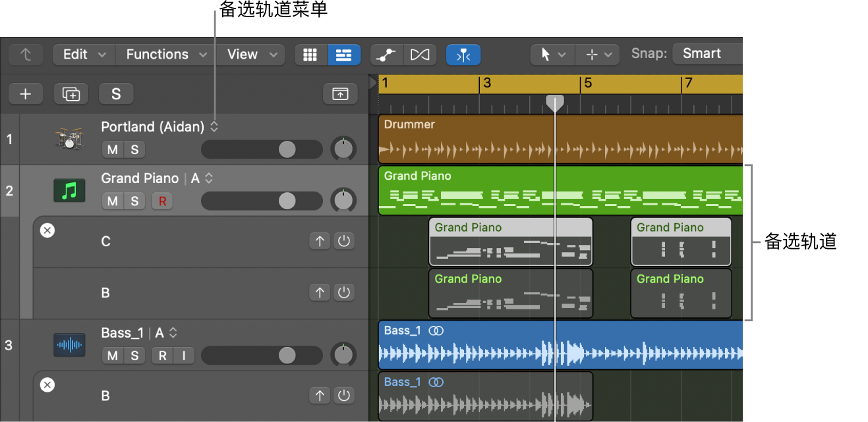This screenshot has width=868, height=422.
Task: Select Grand Piano alternative C row
Action: (x=200, y=242)
